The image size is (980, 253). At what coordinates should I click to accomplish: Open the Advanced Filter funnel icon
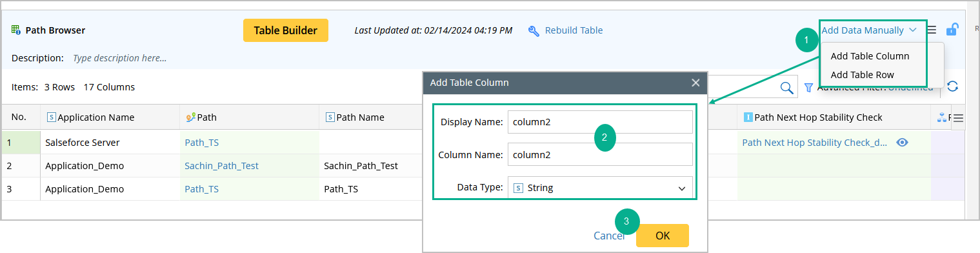click(x=808, y=87)
